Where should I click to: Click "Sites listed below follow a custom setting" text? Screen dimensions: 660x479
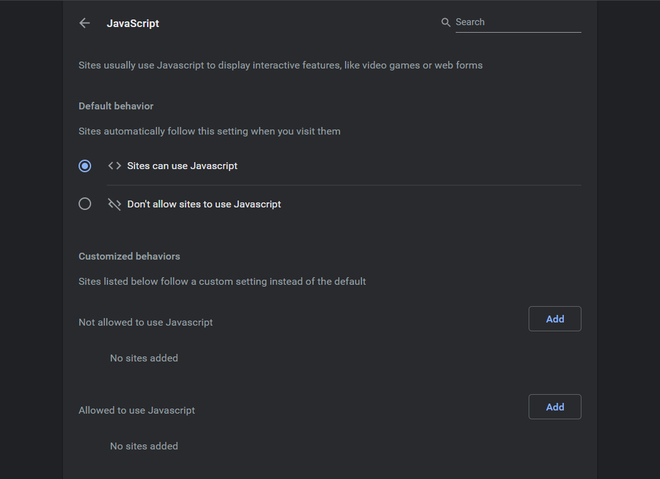tap(222, 281)
